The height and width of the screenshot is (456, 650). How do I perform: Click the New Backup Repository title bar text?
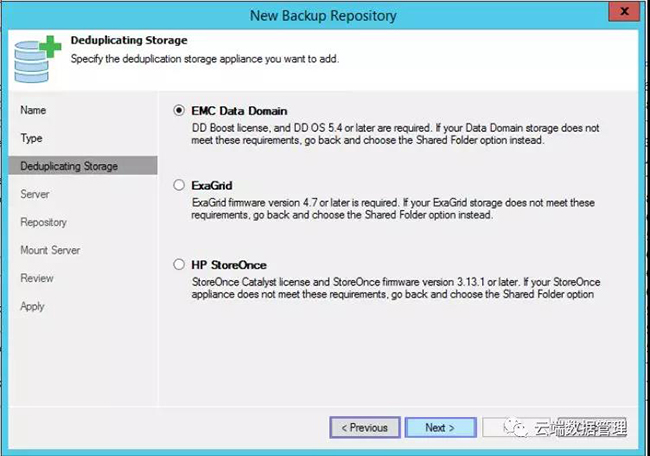click(x=323, y=16)
